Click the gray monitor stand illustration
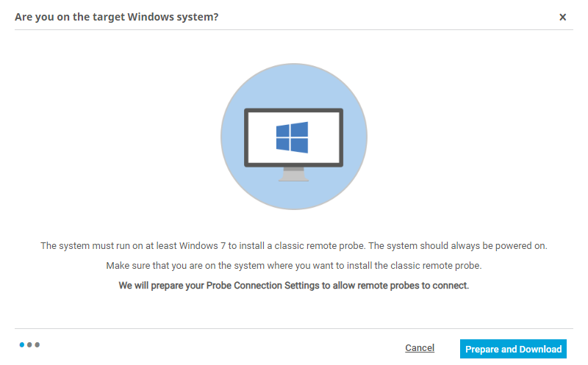Screen dimensions: 588x365 (293, 174)
